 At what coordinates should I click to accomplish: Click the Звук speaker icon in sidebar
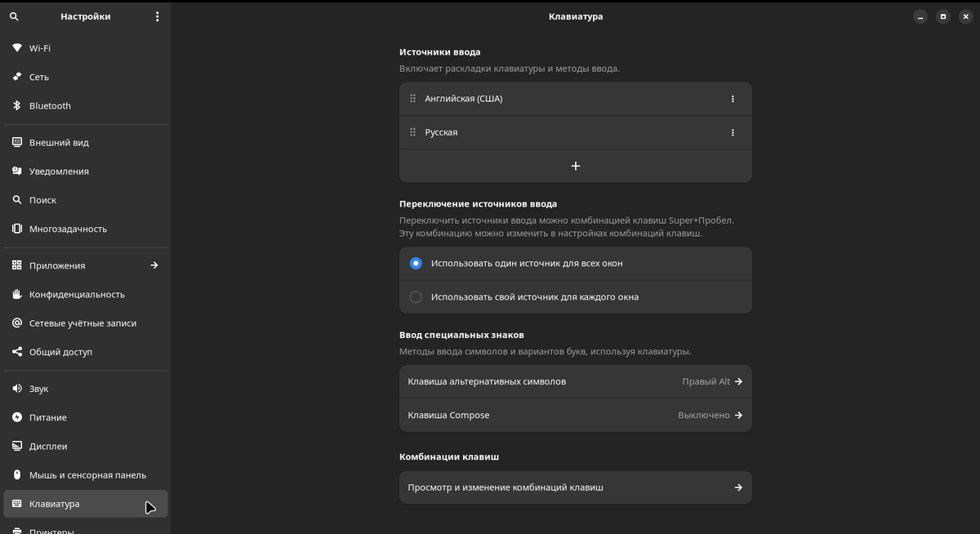tap(17, 389)
